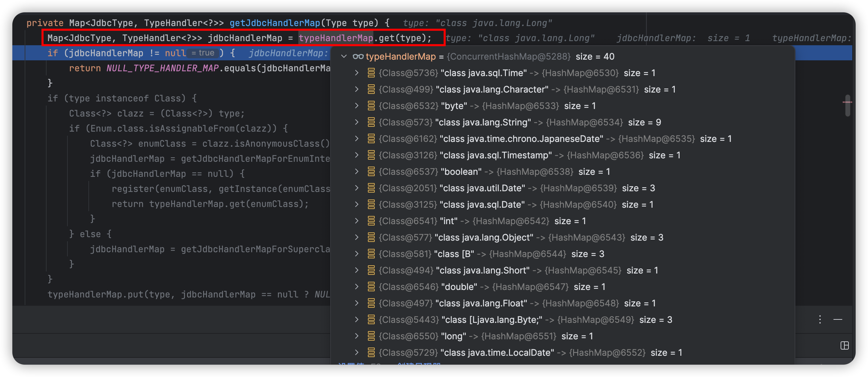This screenshot has width=868, height=377.
Task: Expand the java.util.Date entry
Action: pyautogui.click(x=357, y=188)
